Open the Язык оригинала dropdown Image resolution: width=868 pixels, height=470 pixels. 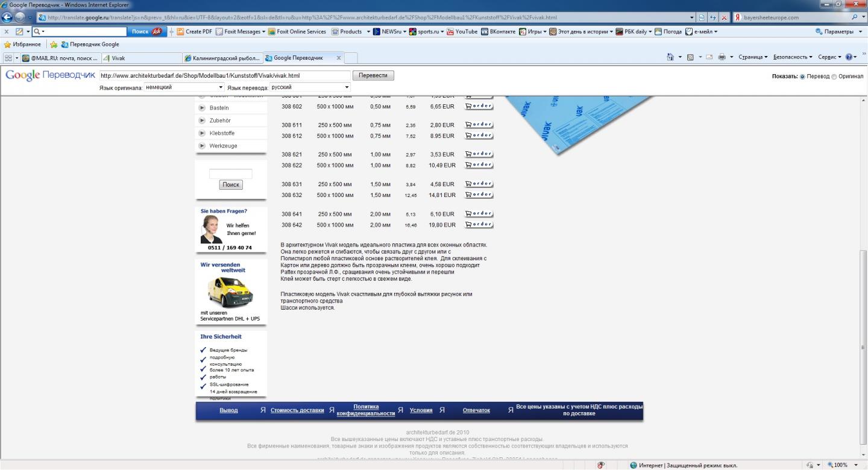(184, 87)
